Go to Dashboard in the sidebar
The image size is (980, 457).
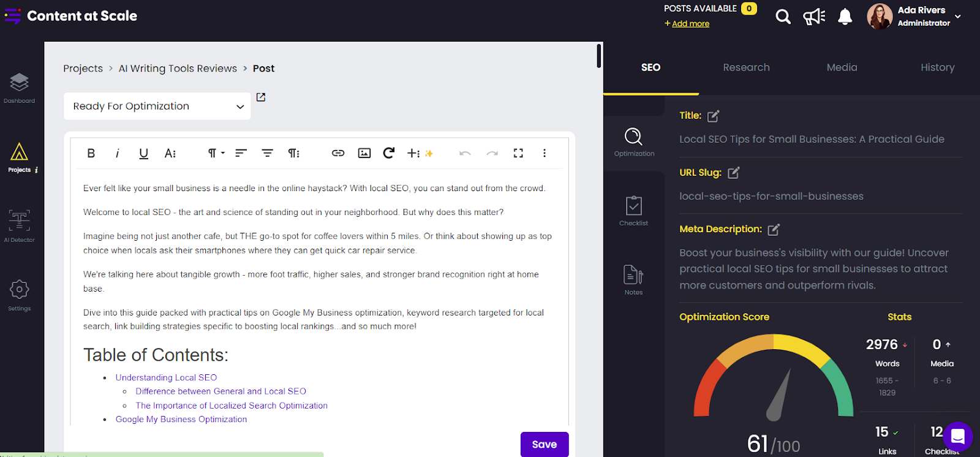(20, 88)
